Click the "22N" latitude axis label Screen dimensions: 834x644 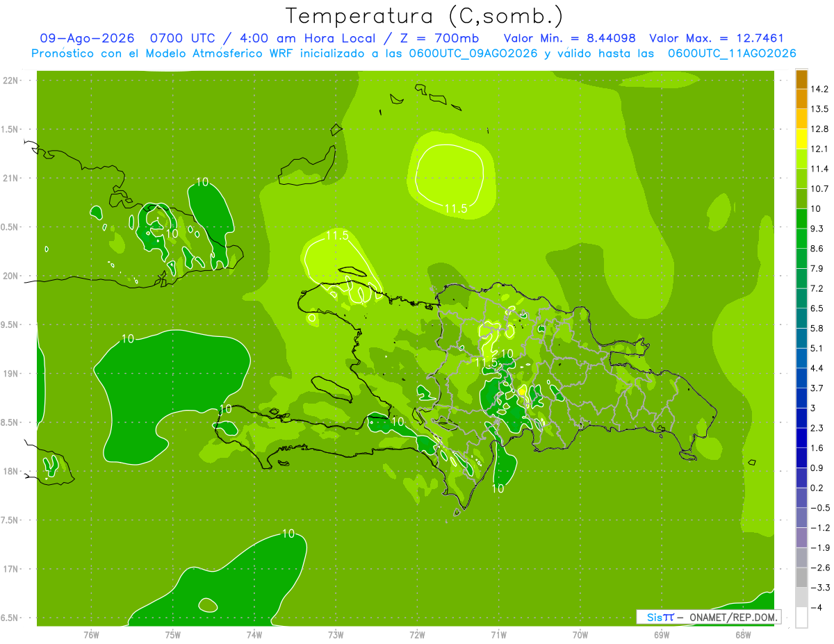coord(10,81)
